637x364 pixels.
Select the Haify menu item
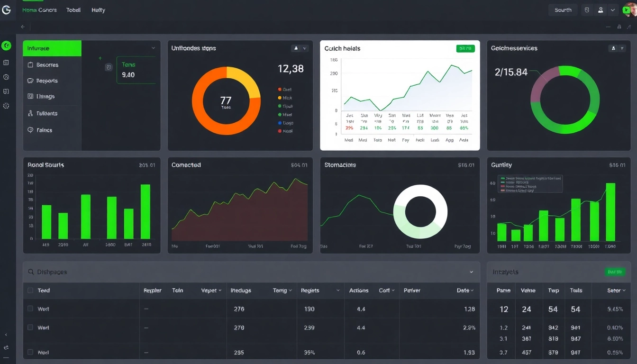(98, 9)
